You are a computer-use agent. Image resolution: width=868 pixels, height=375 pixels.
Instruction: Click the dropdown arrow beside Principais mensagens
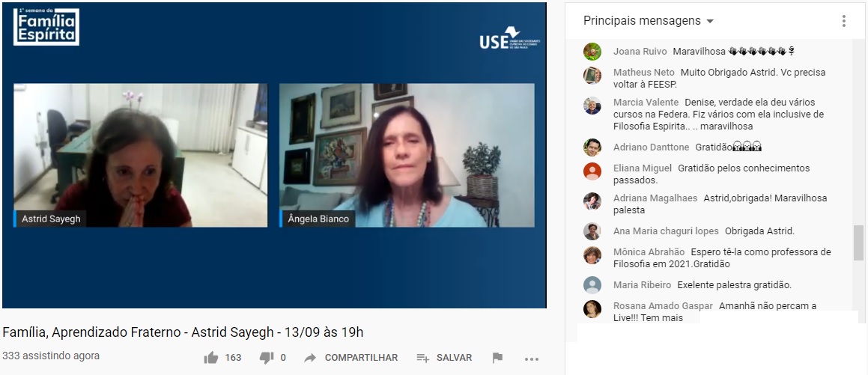[710, 22]
